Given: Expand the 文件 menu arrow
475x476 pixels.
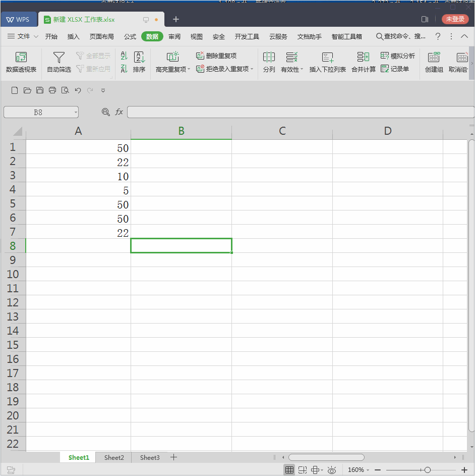Looking at the screenshot, I should pos(36,36).
